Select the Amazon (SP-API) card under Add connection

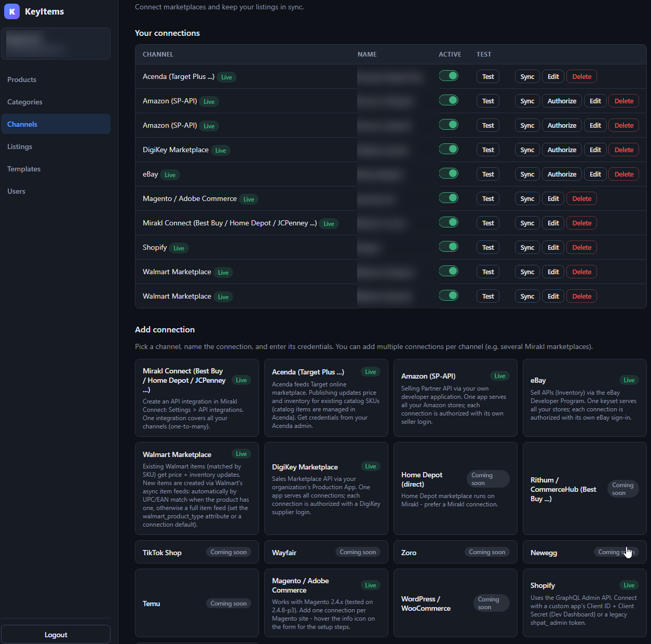point(455,398)
